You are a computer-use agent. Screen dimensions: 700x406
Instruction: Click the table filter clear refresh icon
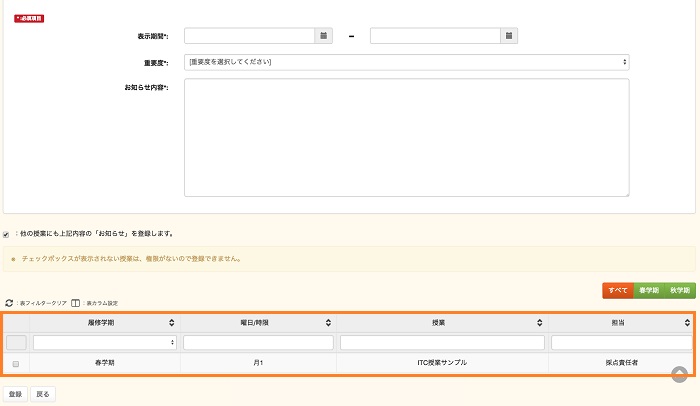pyautogui.click(x=9, y=302)
